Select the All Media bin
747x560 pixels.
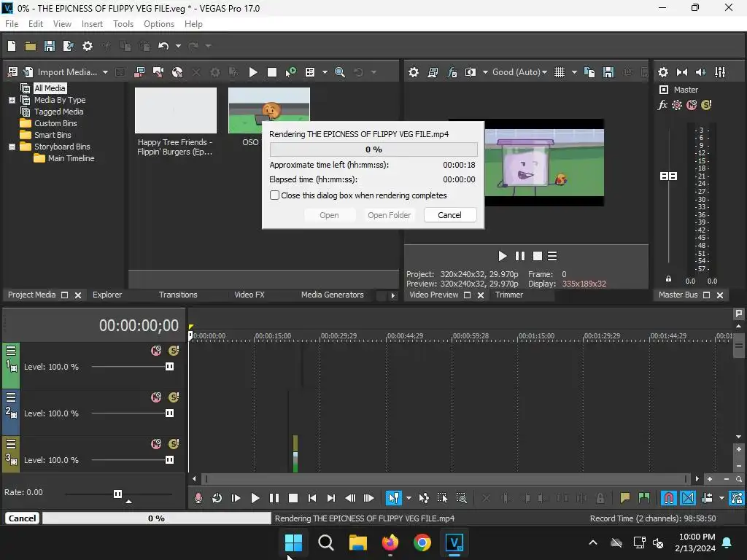[50, 88]
